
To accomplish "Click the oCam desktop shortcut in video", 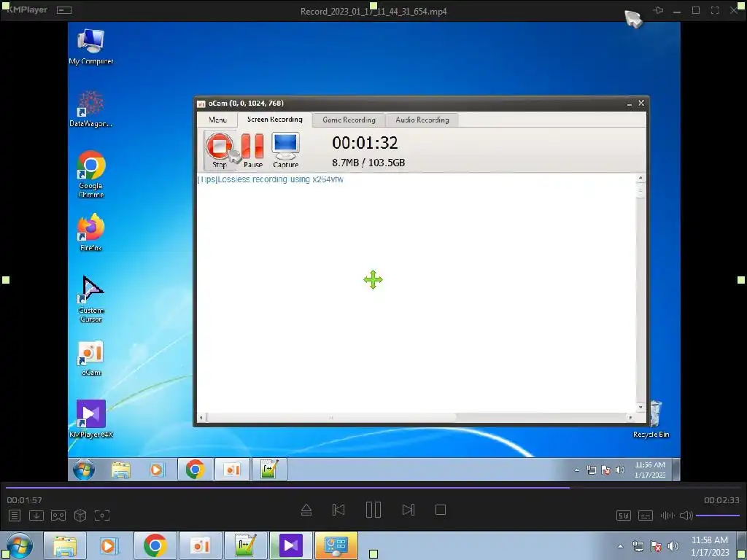I will tap(90, 358).
